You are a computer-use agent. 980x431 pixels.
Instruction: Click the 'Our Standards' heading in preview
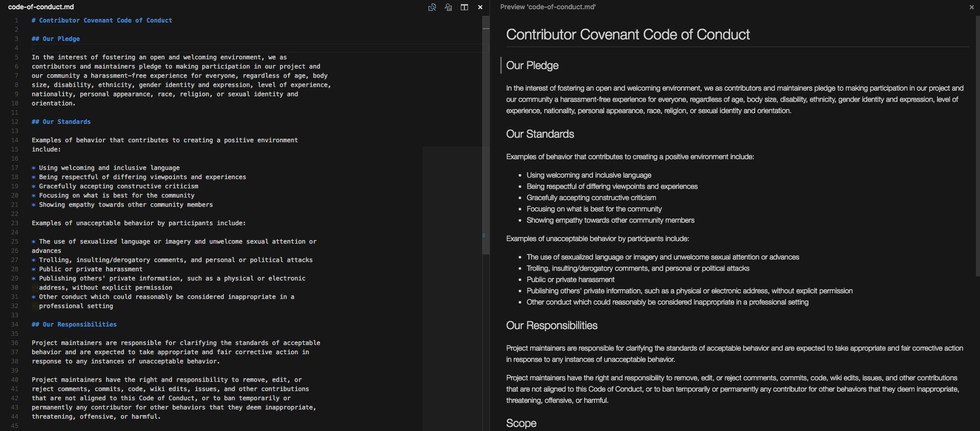click(540, 134)
